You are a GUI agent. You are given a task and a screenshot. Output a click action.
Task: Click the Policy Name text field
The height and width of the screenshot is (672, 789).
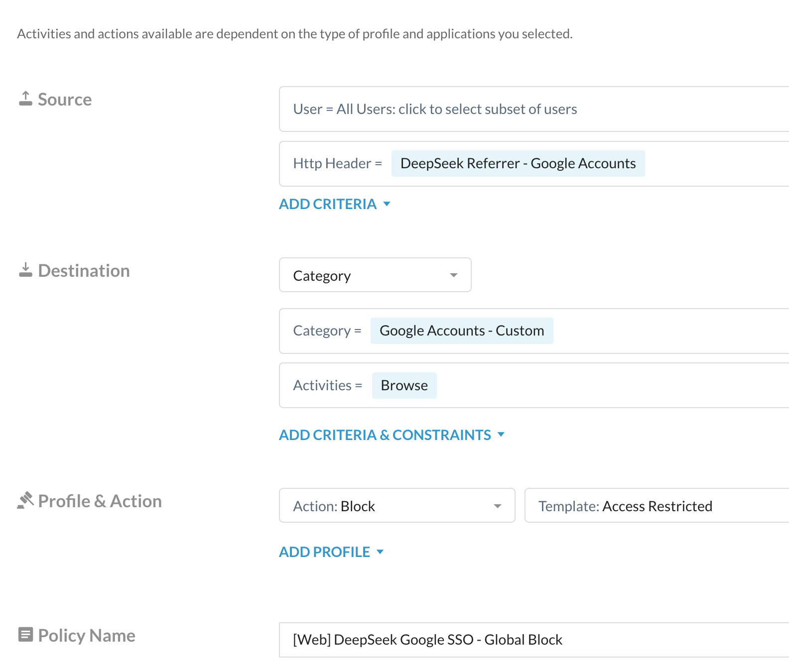(534, 640)
